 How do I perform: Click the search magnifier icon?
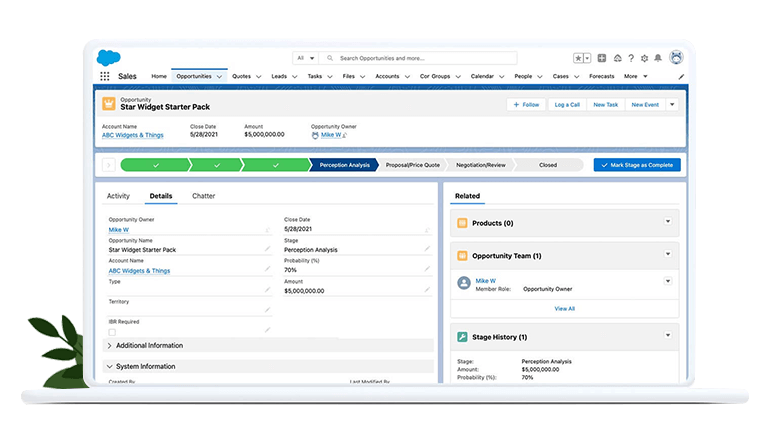[330, 58]
